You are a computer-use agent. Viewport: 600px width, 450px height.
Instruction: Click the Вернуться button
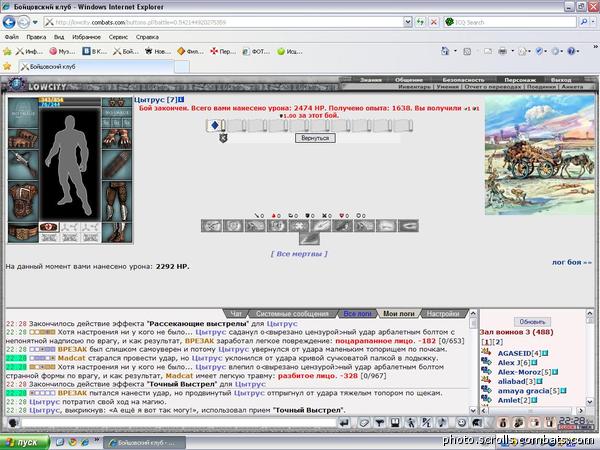click(315, 138)
